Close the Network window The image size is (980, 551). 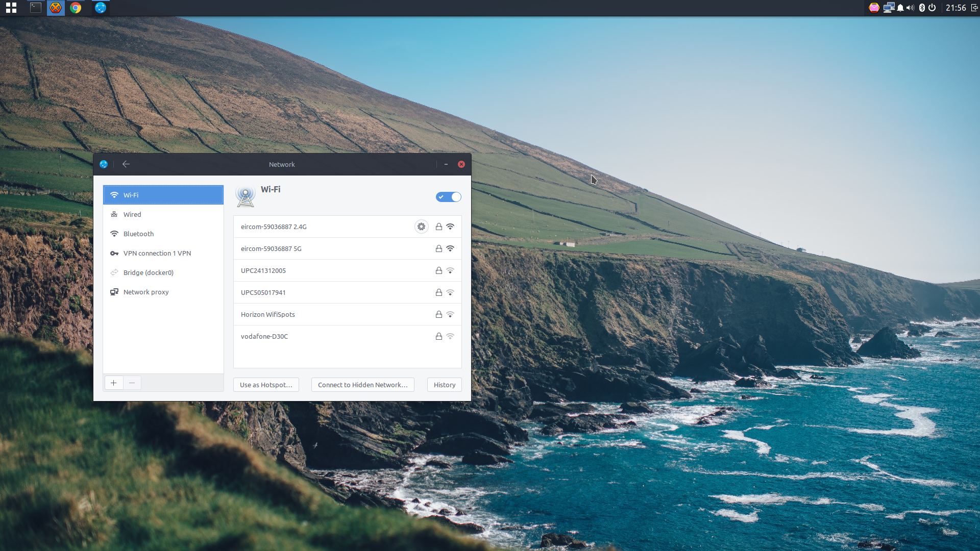(x=461, y=164)
